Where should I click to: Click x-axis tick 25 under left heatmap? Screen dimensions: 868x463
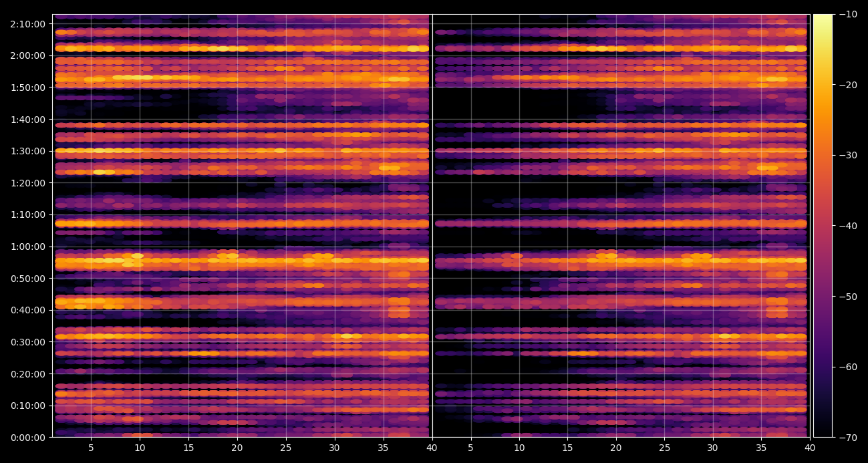point(285,448)
